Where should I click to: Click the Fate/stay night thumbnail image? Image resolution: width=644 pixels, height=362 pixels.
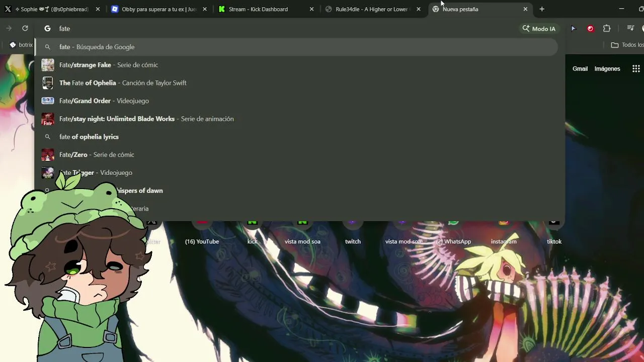click(x=48, y=119)
